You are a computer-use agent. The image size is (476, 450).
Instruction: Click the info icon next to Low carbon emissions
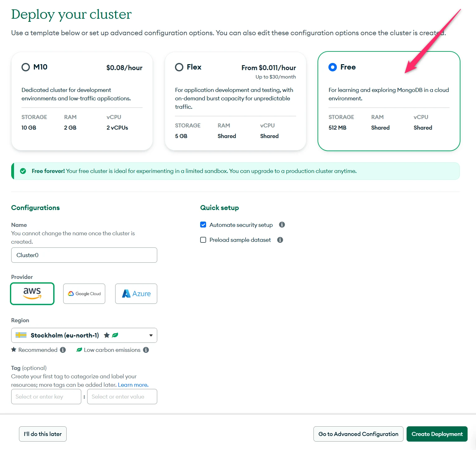point(146,350)
